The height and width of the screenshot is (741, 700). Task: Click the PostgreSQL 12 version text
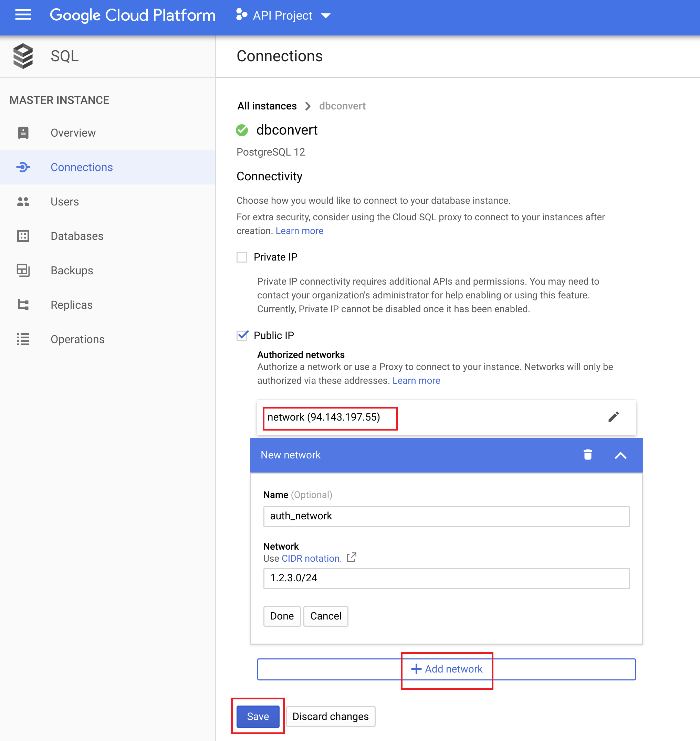tap(271, 152)
